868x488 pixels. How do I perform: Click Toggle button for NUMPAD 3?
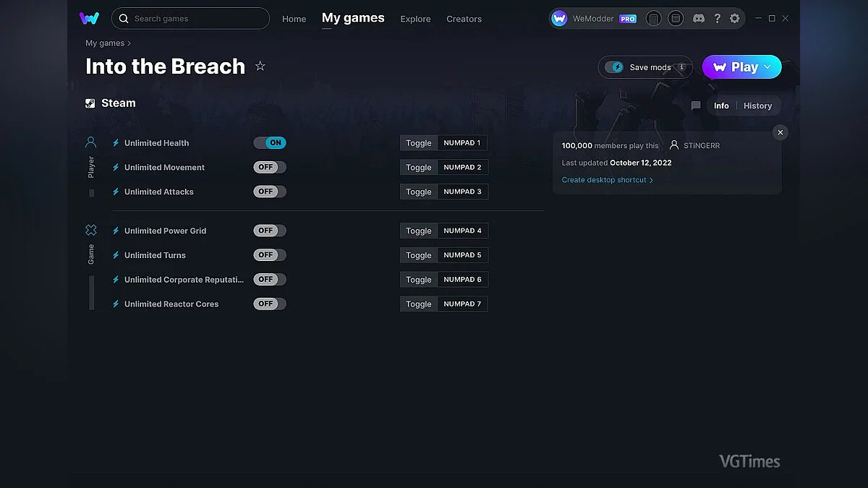pos(419,192)
